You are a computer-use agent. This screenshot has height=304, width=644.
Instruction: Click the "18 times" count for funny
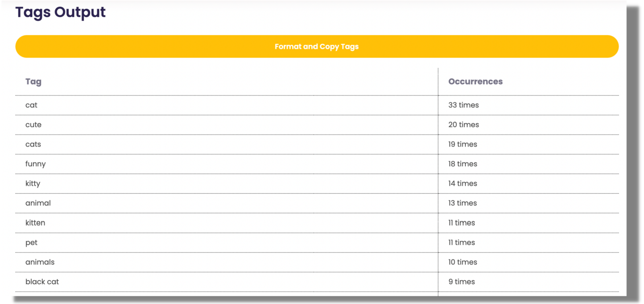tap(462, 164)
